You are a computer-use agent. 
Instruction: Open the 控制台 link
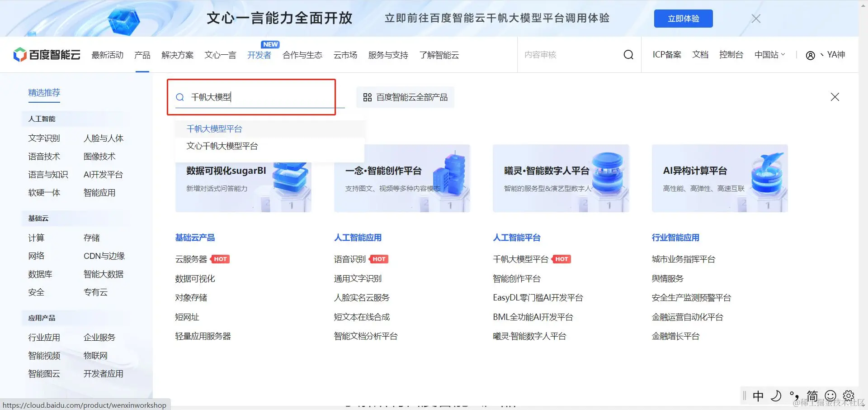coord(731,55)
